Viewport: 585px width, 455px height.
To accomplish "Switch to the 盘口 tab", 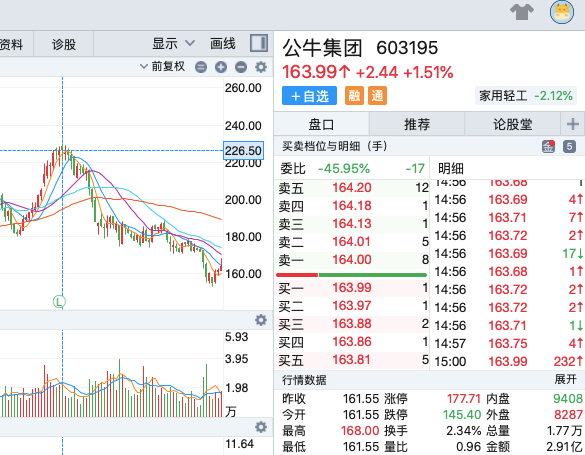I will tap(321, 124).
